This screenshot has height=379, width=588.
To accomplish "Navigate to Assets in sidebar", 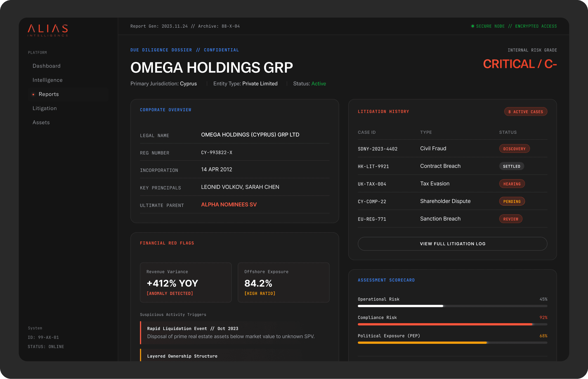I will [41, 122].
